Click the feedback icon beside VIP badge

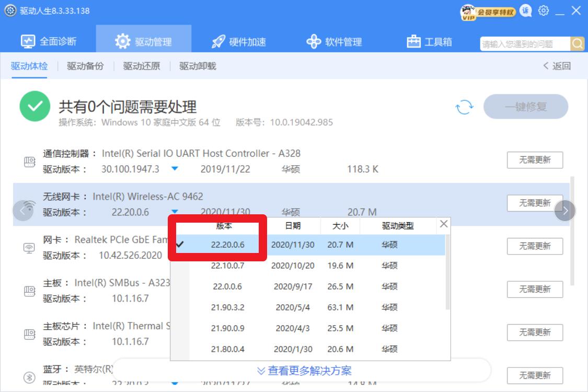526,10
